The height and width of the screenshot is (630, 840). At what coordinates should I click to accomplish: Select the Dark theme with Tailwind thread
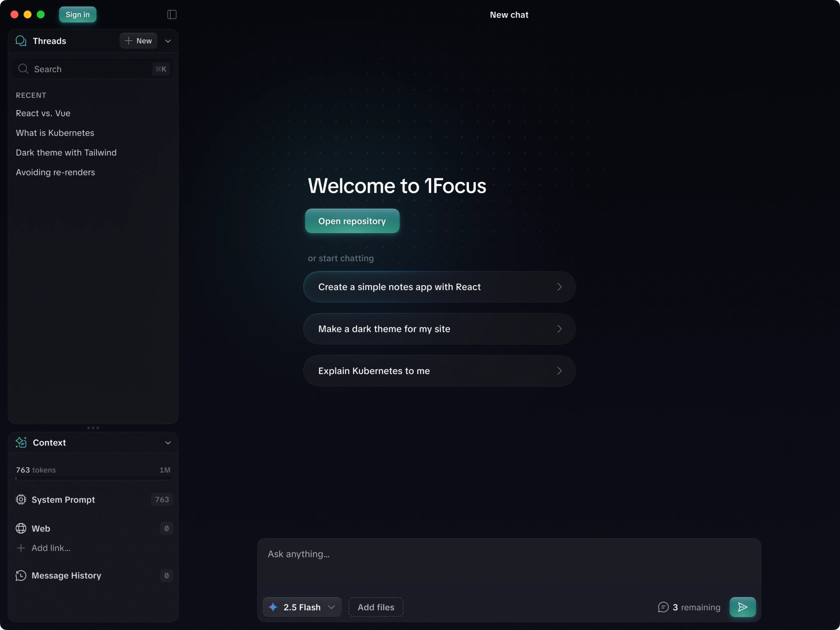66,153
